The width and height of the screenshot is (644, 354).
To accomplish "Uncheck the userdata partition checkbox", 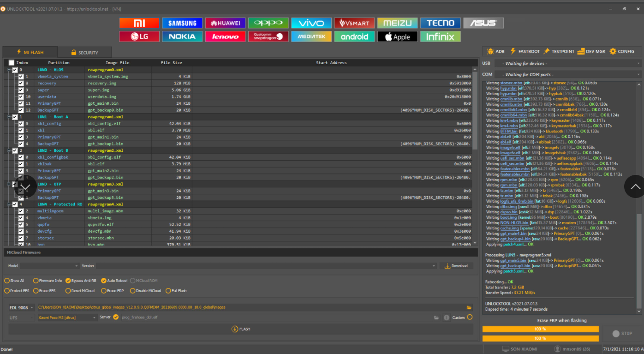I will pos(21,97).
